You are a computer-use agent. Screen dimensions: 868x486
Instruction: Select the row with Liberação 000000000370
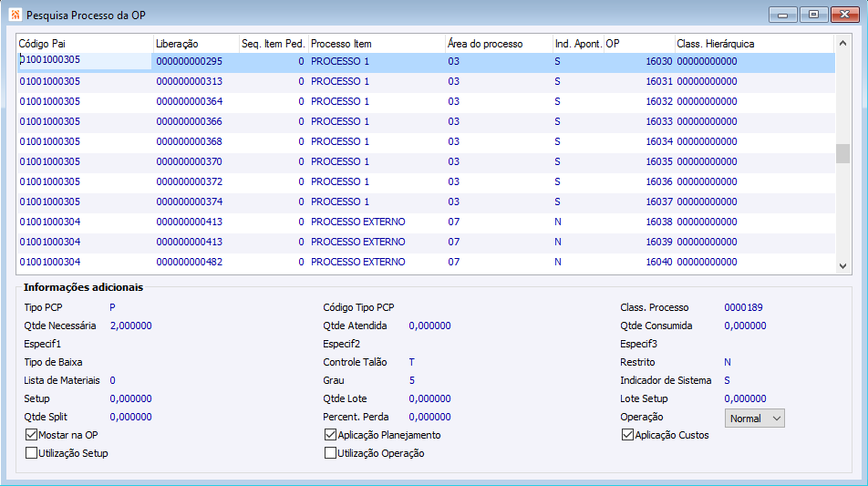pyautogui.click(x=426, y=161)
